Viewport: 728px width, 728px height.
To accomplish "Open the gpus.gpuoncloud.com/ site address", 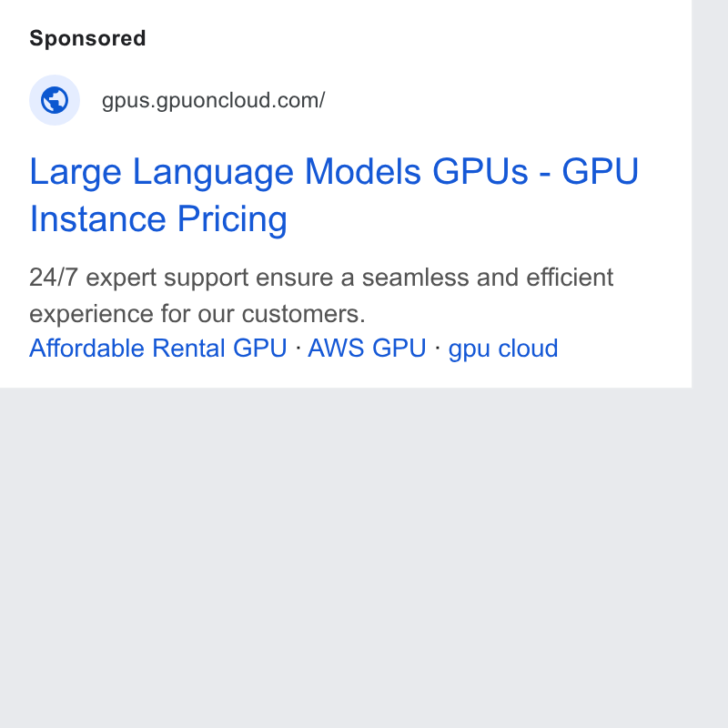I will pyautogui.click(x=213, y=100).
